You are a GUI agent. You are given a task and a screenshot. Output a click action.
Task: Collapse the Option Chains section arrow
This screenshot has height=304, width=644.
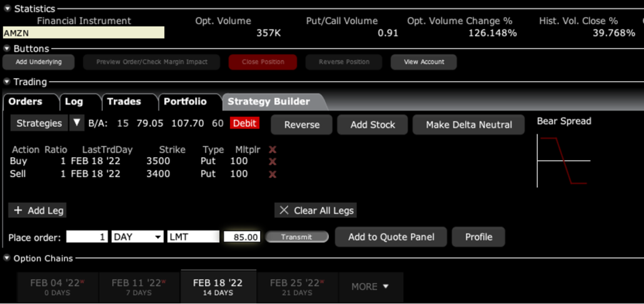(7, 258)
